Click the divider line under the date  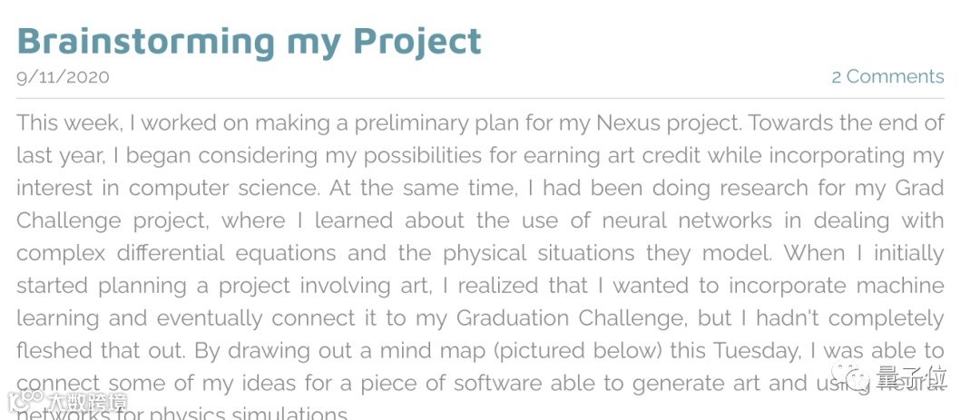[480, 97]
